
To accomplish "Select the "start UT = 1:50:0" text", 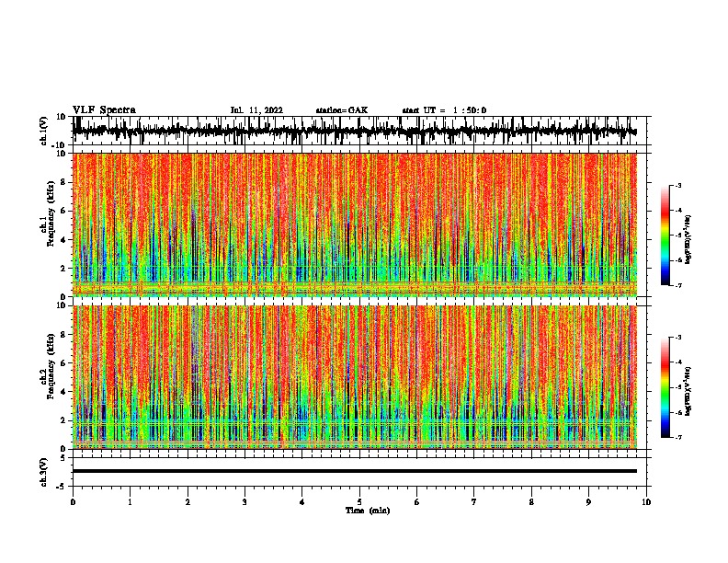I will click(444, 110).
